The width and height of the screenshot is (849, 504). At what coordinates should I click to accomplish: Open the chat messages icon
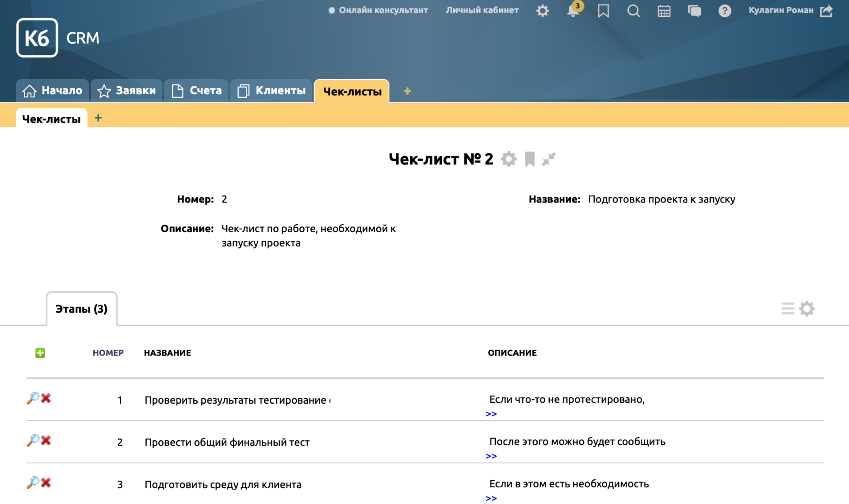694,11
